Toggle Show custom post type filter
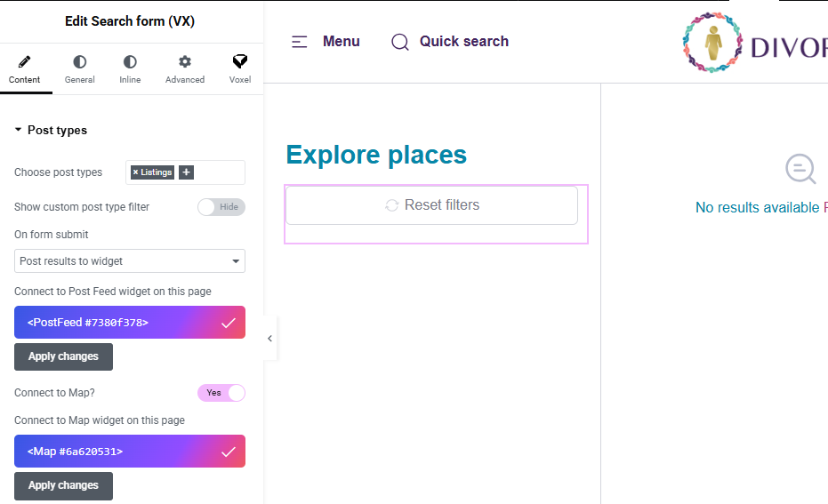Image resolution: width=828 pixels, height=504 pixels. [x=221, y=207]
